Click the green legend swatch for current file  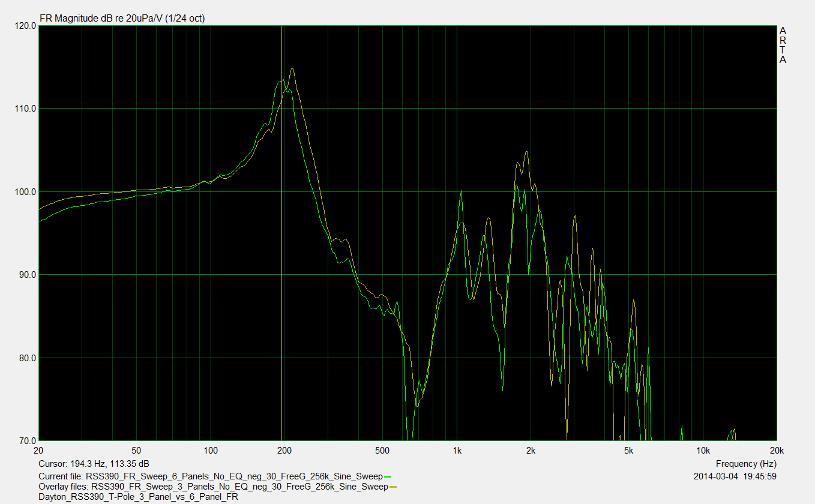click(388, 476)
